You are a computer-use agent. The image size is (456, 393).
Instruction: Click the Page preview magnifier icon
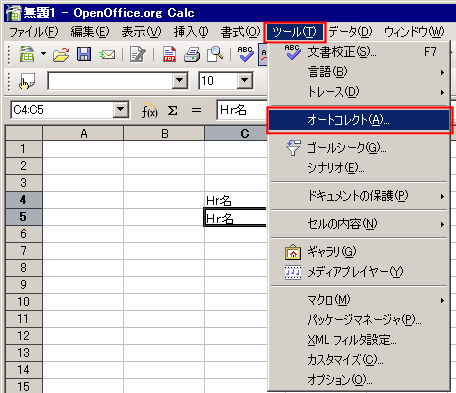pyautogui.click(x=215, y=54)
